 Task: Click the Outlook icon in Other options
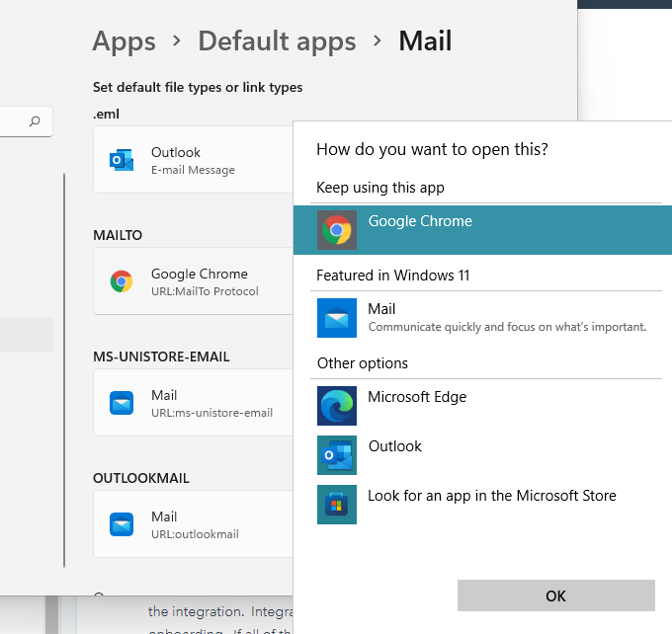pos(336,455)
